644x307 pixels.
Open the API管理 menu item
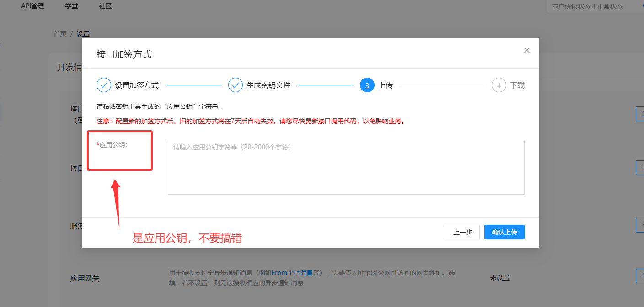pyautogui.click(x=32, y=6)
